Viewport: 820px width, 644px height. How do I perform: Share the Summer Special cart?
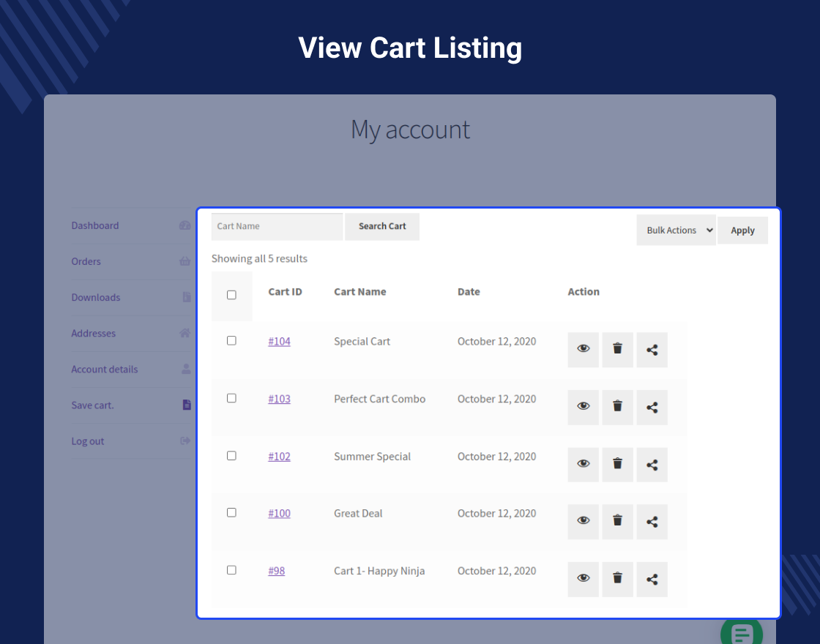point(652,464)
